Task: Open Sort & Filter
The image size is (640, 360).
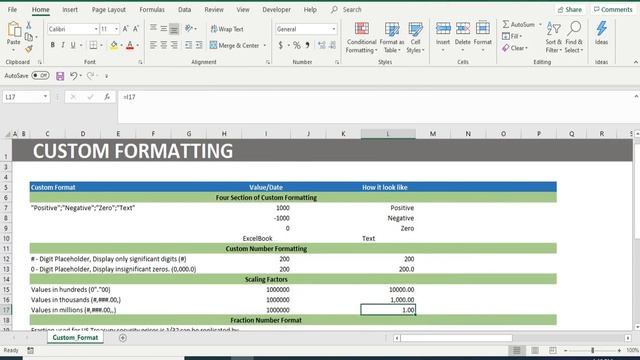Action: [553, 38]
